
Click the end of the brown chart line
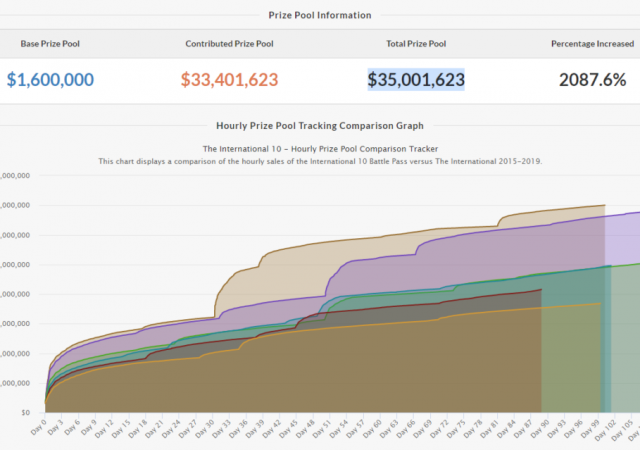[605, 205]
